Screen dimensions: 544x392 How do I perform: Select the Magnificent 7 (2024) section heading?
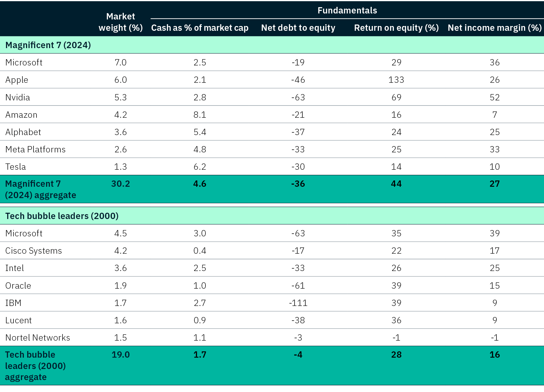[48, 45]
